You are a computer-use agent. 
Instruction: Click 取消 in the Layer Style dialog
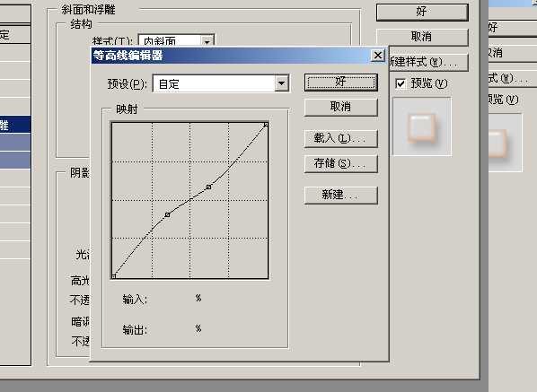pos(422,37)
